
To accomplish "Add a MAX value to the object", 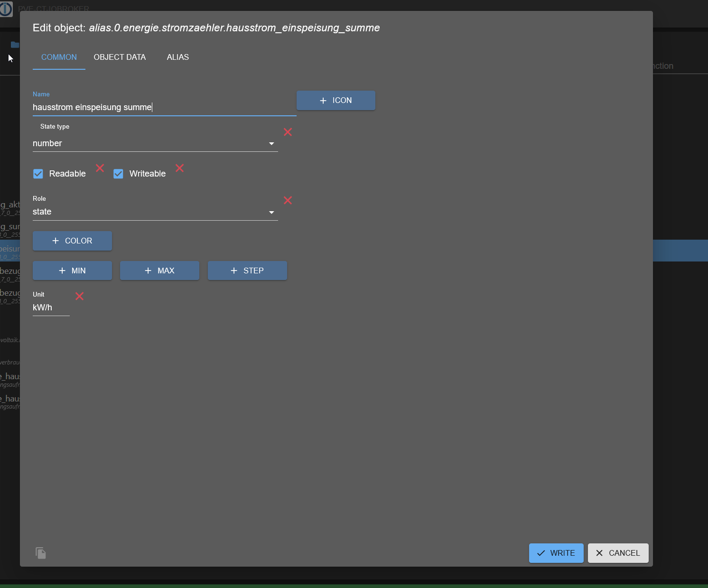I will point(159,271).
